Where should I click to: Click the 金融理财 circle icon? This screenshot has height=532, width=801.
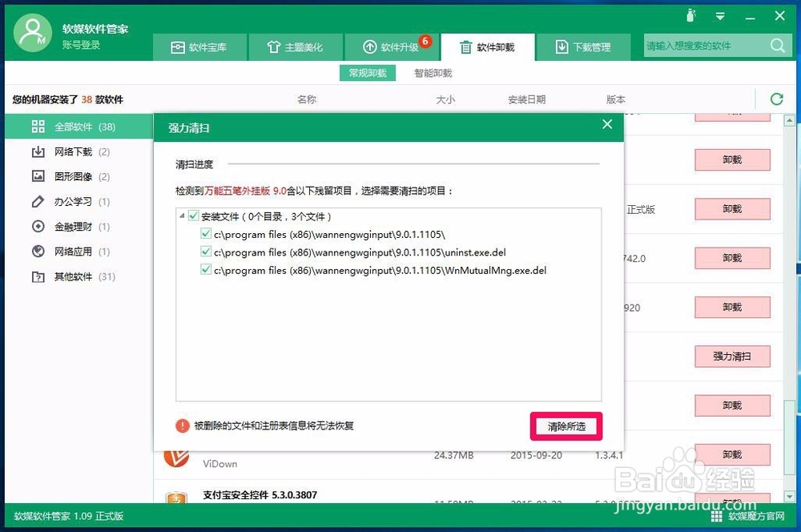[x=38, y=227]
